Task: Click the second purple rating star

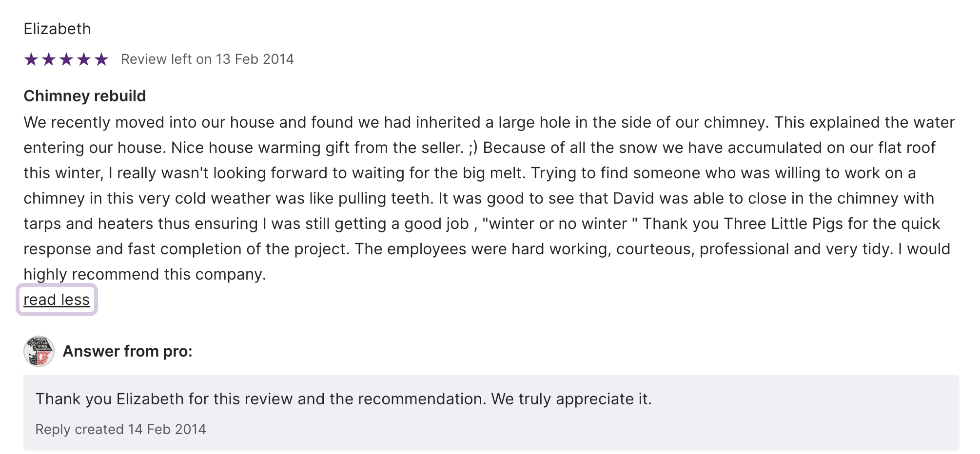Action: (x=49, y=59)
